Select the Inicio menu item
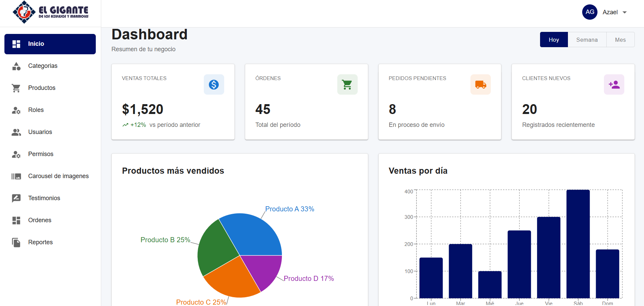Viewport: 644px width, 306px height. [x=36, y=44]
